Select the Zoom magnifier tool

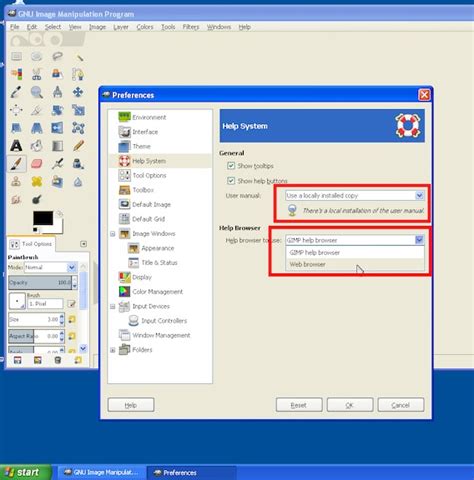[x=37, y=92]
